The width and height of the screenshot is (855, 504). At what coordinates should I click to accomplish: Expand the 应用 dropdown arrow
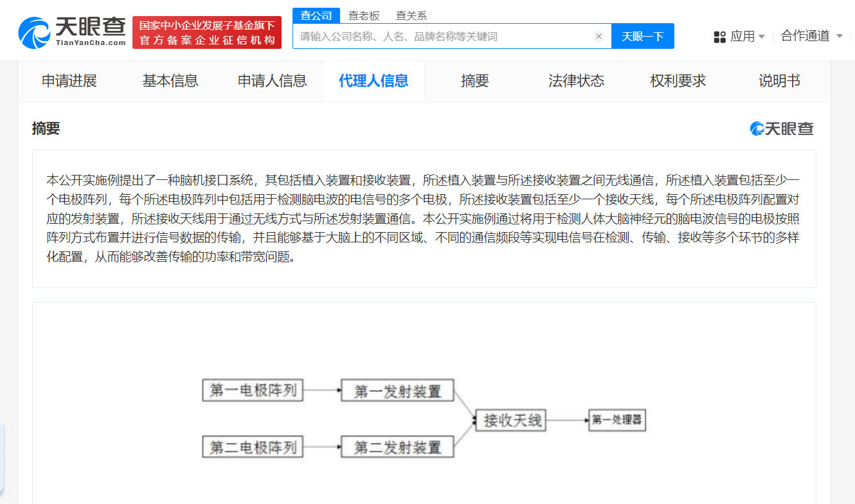click(762, 37)
